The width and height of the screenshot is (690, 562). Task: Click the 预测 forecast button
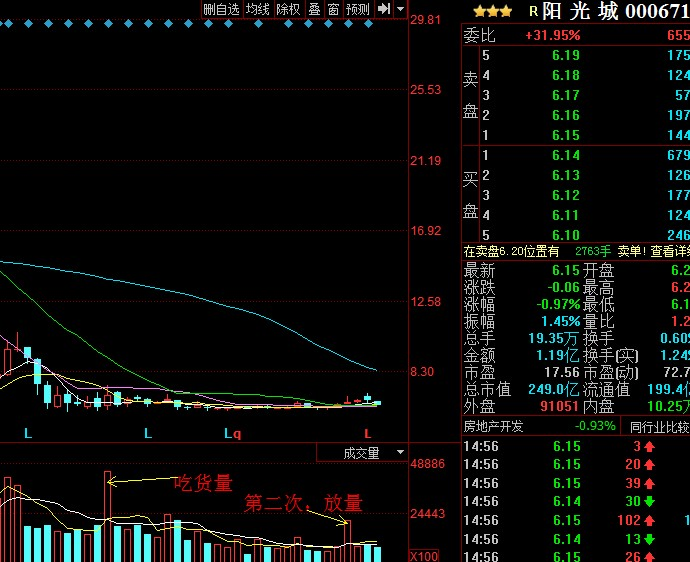coord(357,9)
